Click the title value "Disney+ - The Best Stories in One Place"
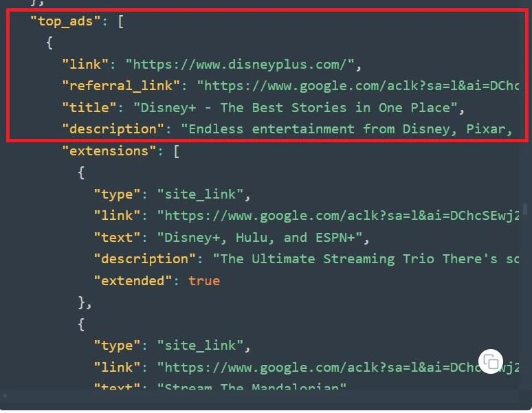This screenshot has height=413, width=532. coord(295,107)
